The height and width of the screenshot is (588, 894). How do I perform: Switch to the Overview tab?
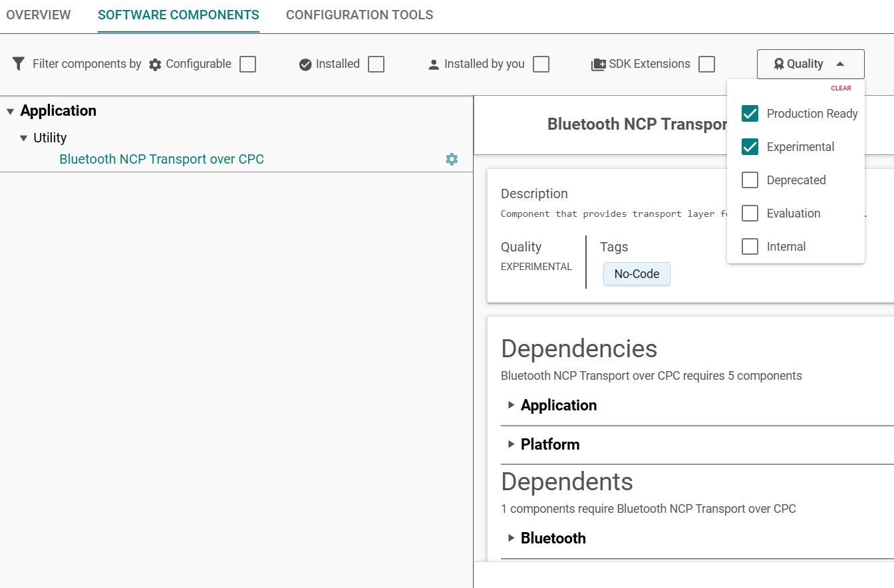coord(39,15)
